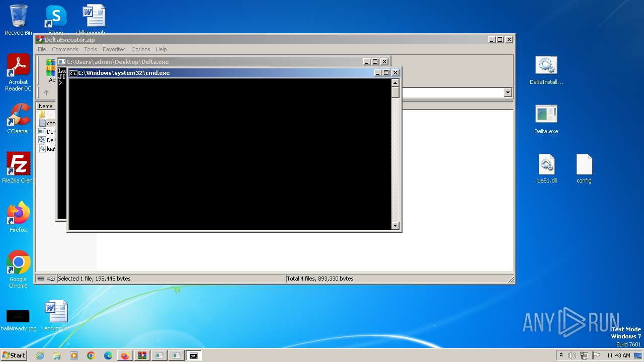Click cmd.exe scrollbar up arrow

tap(395, 83)
